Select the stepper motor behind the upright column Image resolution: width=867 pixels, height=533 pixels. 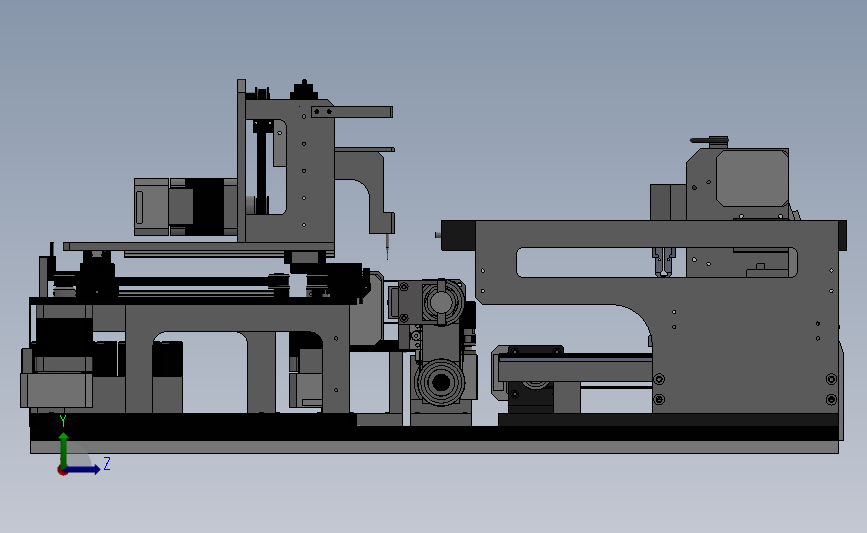185,207
